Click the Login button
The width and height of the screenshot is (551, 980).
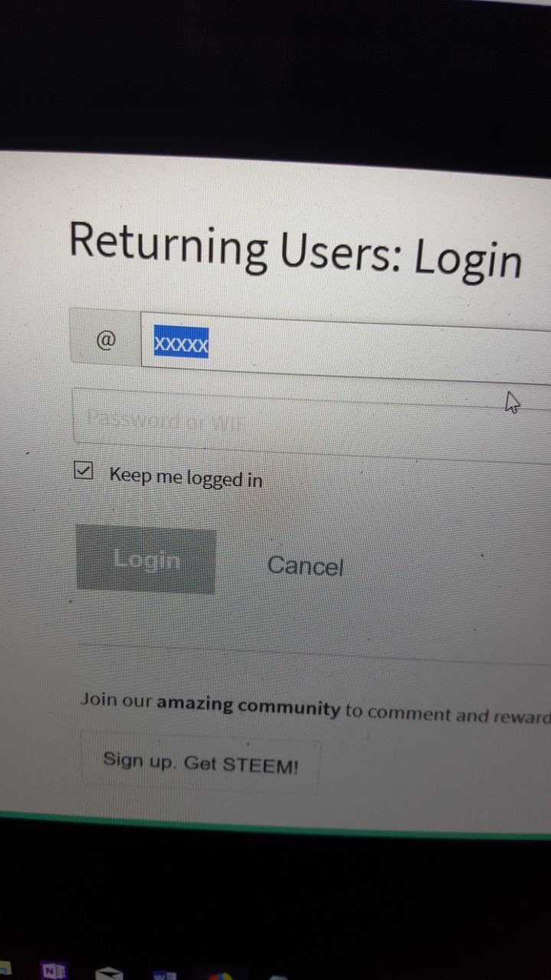click(x=146, y=560)
